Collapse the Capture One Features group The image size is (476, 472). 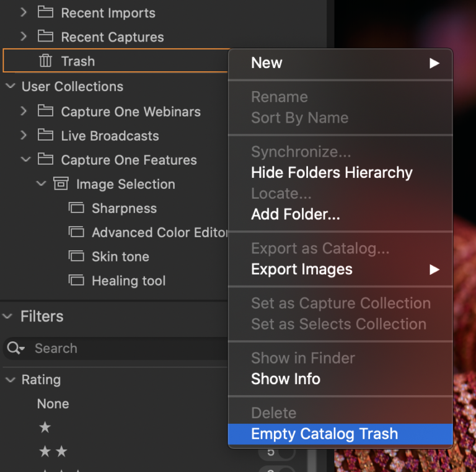pyautogui.click(x=25, y=160)
